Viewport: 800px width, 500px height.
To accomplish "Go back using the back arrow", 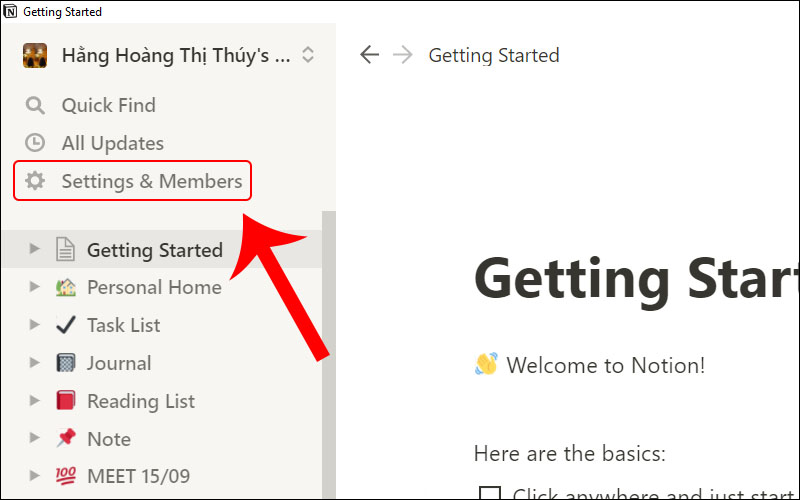I will [x=370, y=55].
